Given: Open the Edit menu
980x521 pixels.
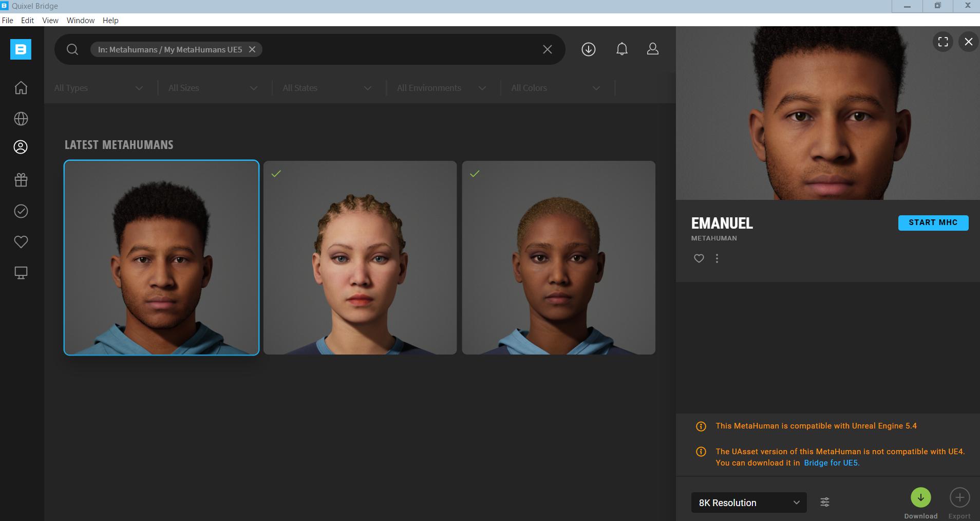Looking at the screenshot, I should (27, 21).
